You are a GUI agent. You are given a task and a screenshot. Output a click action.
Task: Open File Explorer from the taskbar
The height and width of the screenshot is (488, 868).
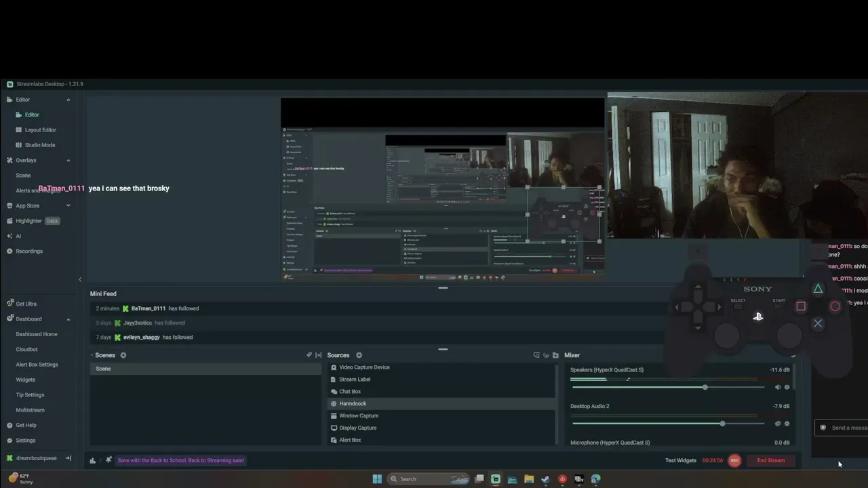pyautogui.click(x=529, y=479)
